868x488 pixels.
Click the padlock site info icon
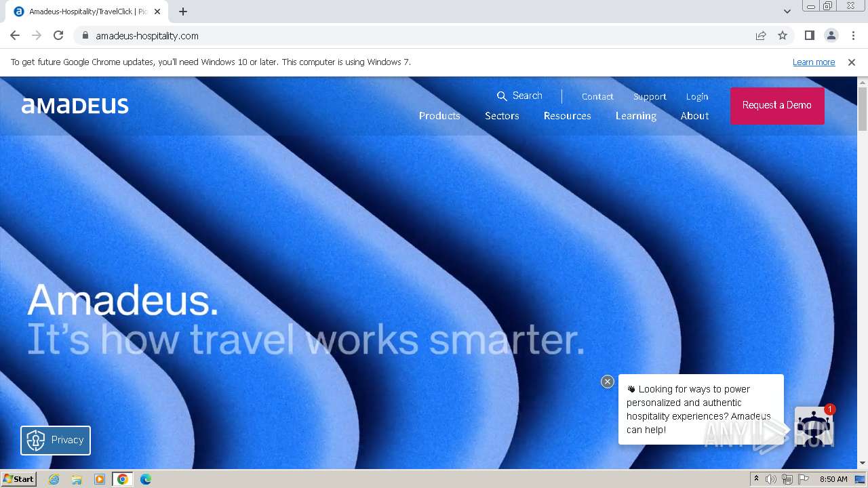85,35
